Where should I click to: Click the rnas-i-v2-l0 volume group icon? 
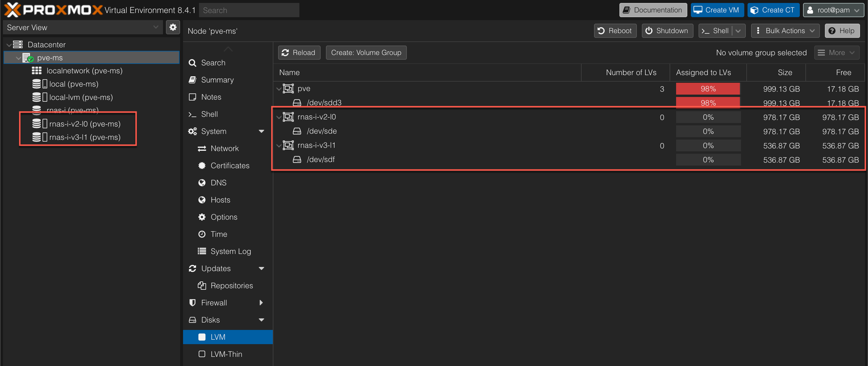click(x=288, y=117)
